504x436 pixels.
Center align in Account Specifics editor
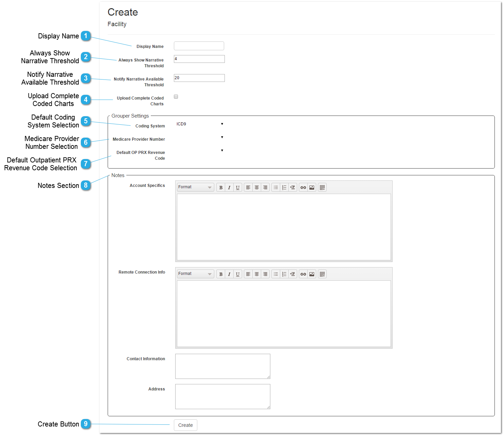point(257,188)
